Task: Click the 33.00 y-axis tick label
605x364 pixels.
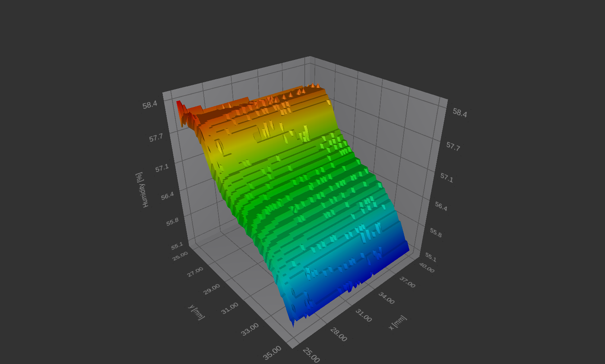Action: (x=250, y=329)
